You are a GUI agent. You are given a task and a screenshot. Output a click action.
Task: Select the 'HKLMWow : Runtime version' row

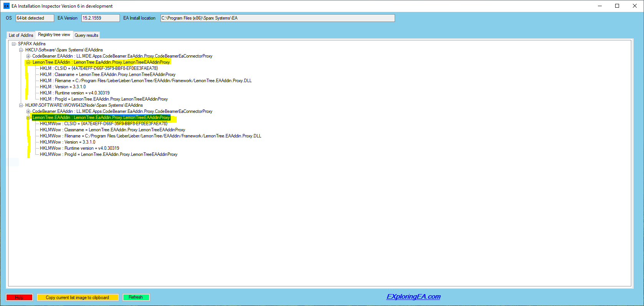point(80,148)
